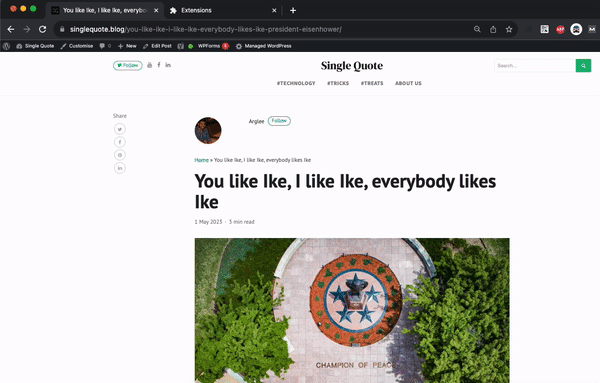Go back using the browser back arrow

(x=11, y=29)
